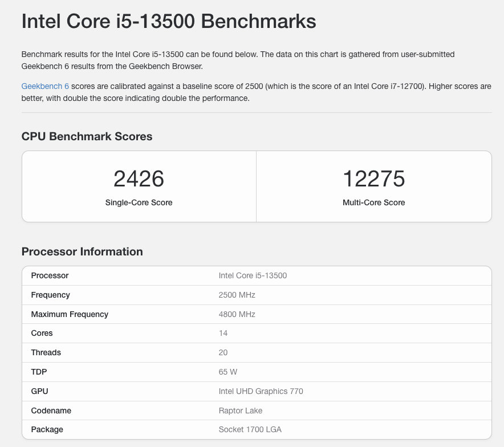Click the 65 W value

[228, 372]
